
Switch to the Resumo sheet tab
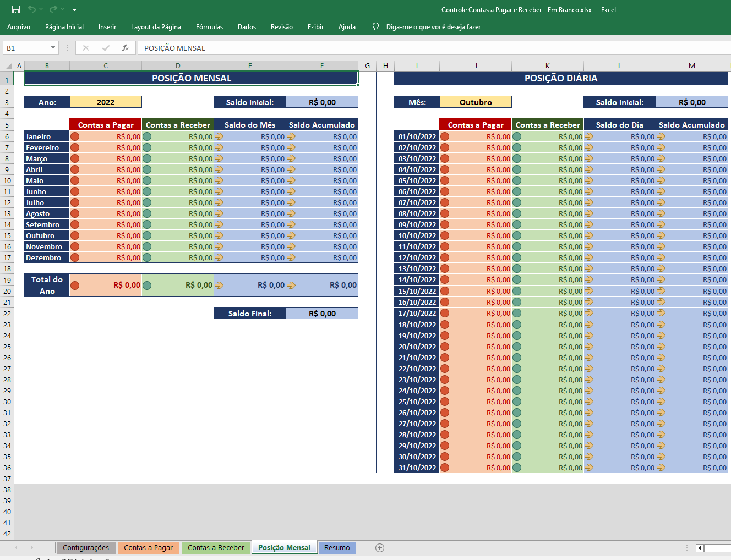[x=337, y=547]
